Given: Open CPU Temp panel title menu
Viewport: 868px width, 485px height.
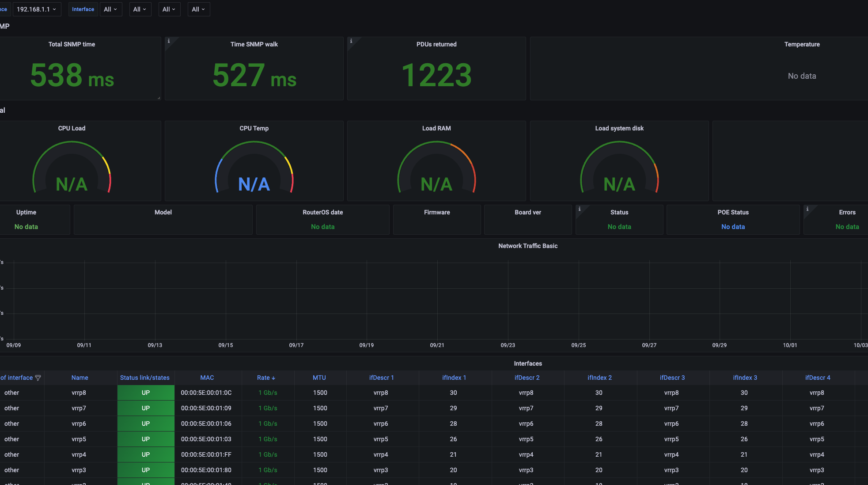Looking at the screenshot, I should 254,128.
